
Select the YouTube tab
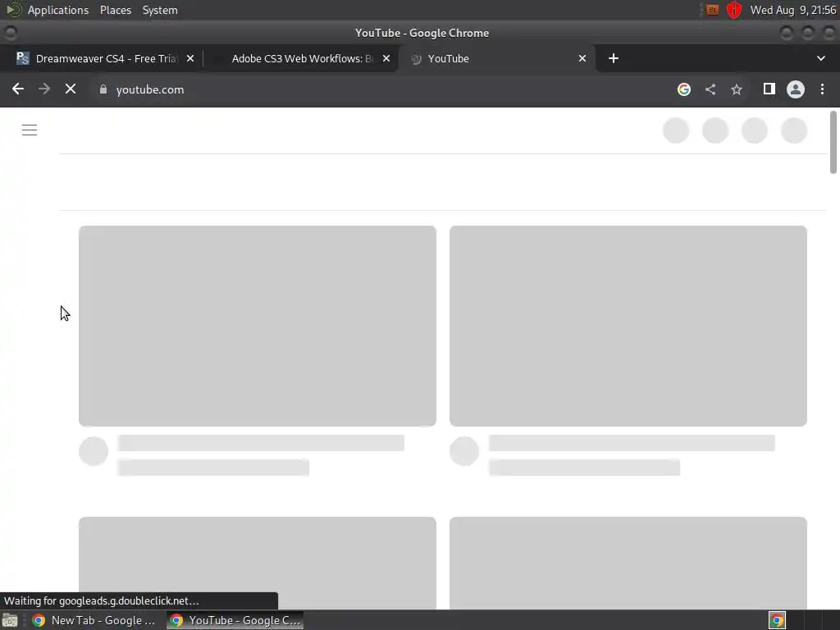coord(495,58)
